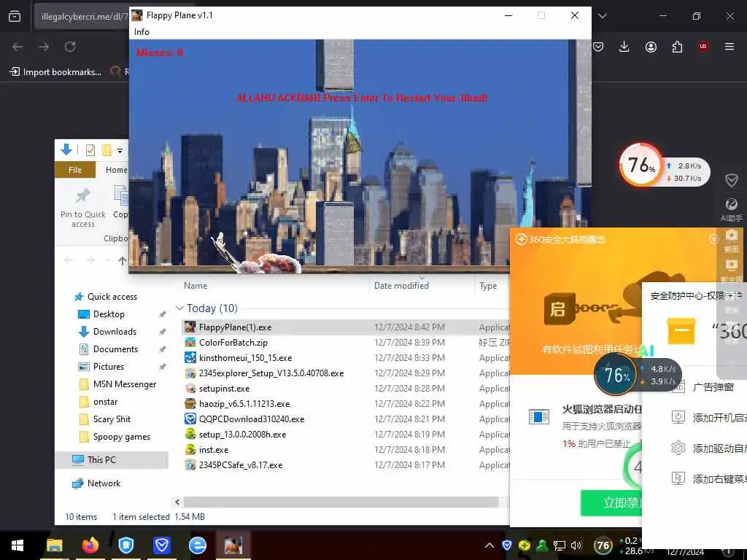The height and width of the screenshot is (560, 747).
Task: Show hidden system tray icons chevron
Action: (489, 545)
